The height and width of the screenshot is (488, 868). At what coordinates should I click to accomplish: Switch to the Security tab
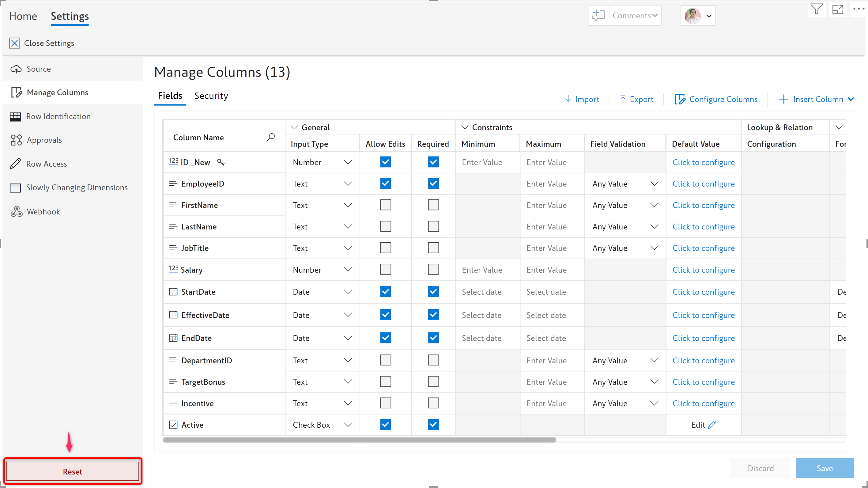211,96
